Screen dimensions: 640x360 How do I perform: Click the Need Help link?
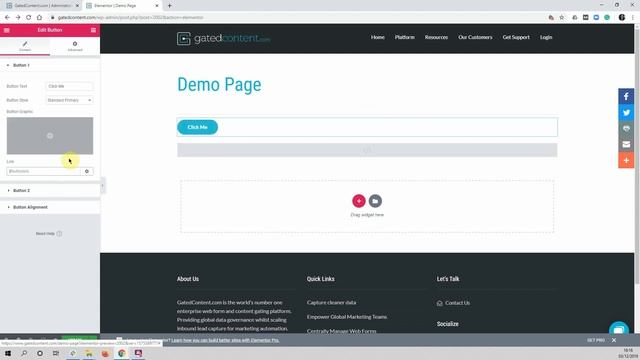click(48, 234)
